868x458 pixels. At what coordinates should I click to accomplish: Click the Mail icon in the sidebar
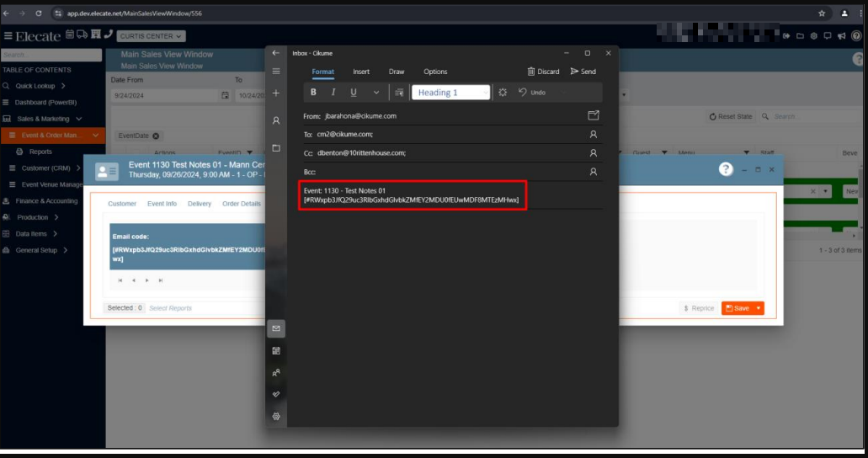(x=276, y=328)
